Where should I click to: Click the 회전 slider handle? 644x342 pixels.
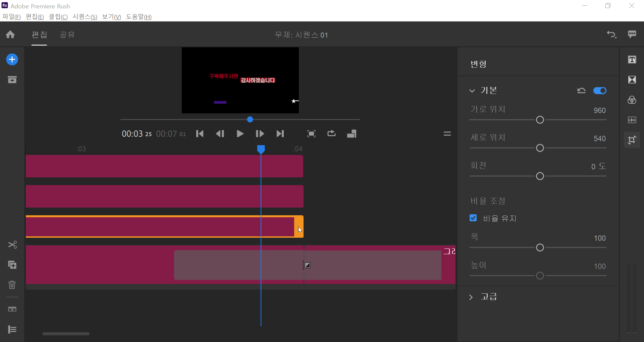pyautogui.click(x=540, y=176)
